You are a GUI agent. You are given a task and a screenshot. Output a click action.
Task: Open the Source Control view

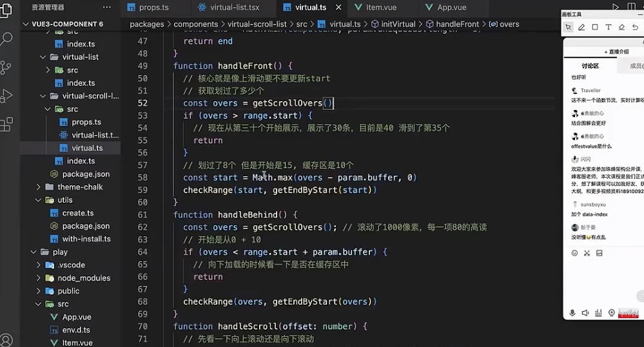tap(6, 68)
